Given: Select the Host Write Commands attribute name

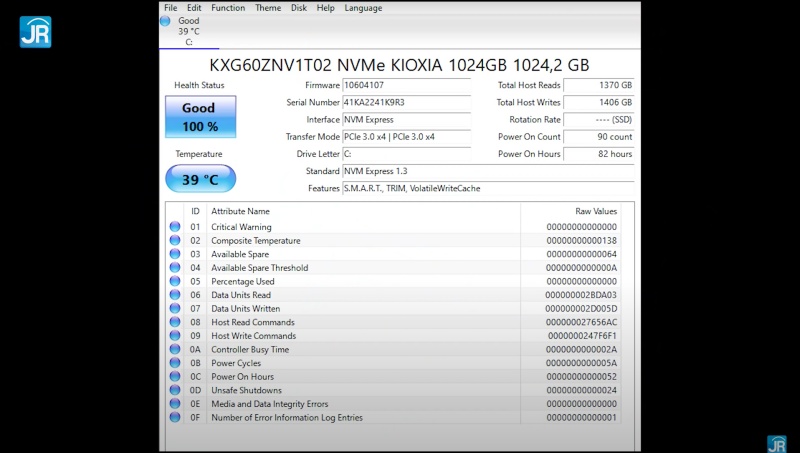Looking at the screenshot, I should 254,336.
